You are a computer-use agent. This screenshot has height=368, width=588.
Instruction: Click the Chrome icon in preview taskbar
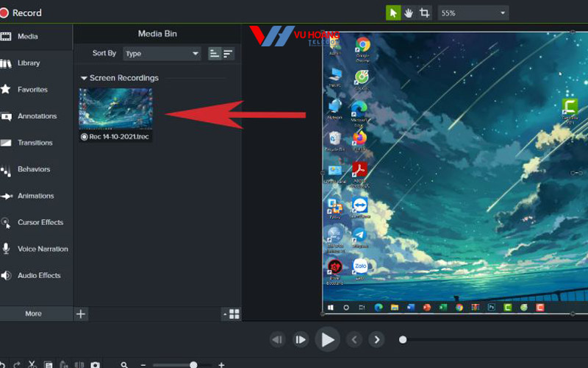tap(459, 308)
